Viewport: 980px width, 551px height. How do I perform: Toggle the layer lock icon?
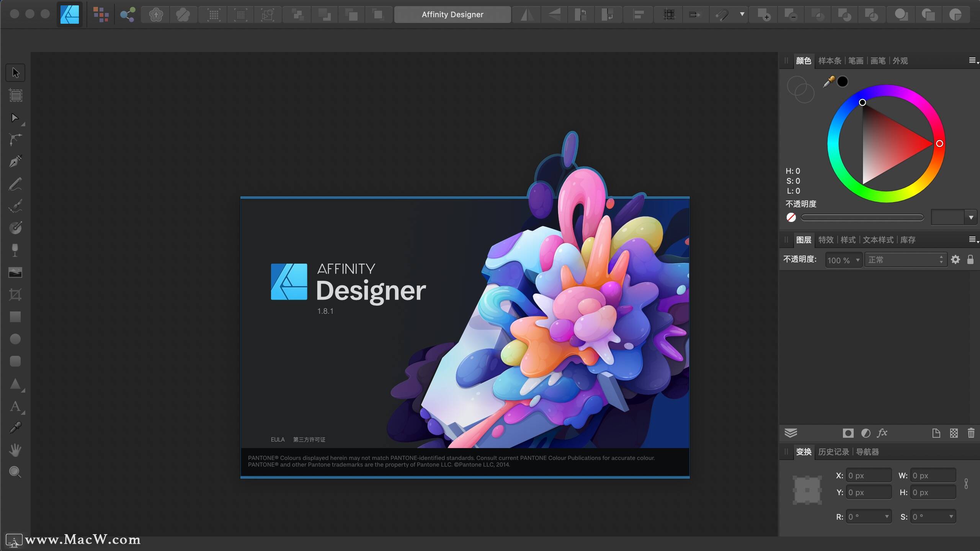970,260
